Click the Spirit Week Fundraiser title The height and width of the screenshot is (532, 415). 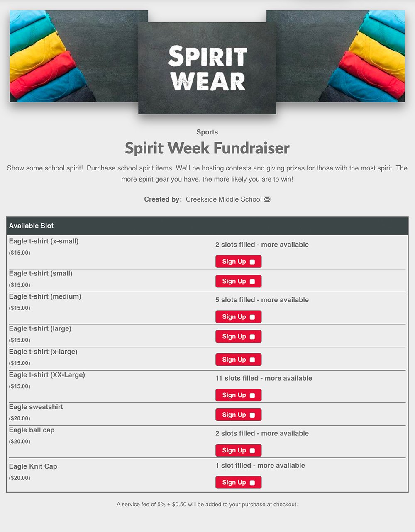207,148
